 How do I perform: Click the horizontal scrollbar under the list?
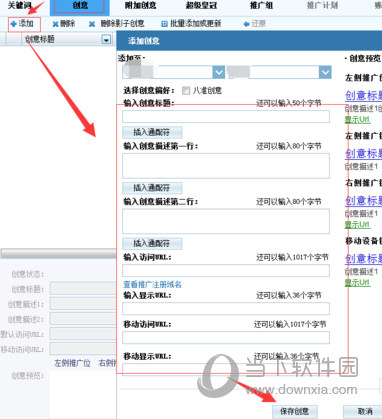tap(58, 253)
